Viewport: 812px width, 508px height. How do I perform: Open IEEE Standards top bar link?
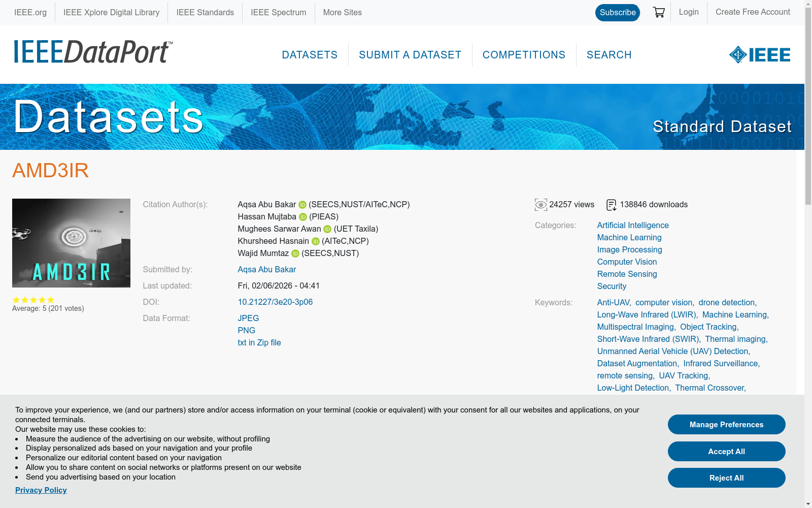[205, 12]
